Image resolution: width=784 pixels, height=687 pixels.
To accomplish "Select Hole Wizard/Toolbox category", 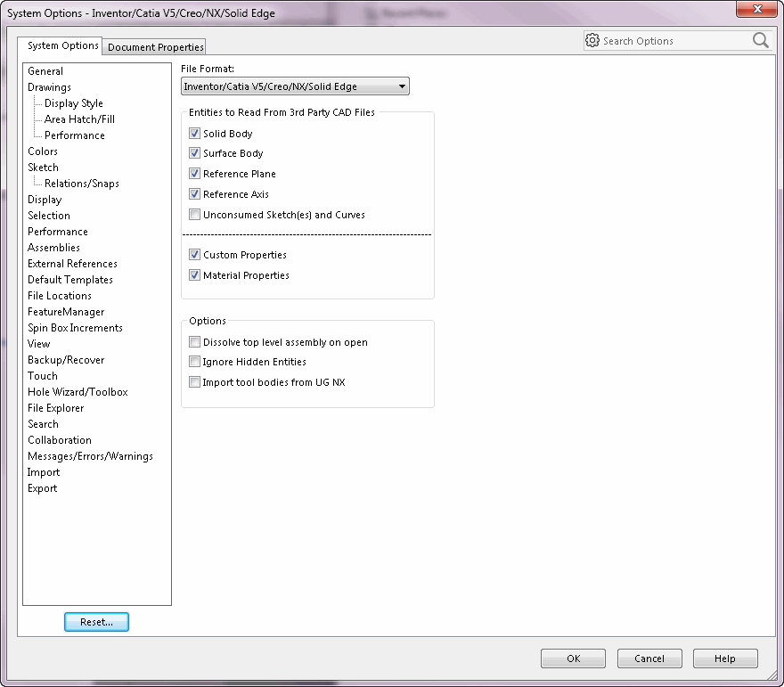I will pos(78,391).
